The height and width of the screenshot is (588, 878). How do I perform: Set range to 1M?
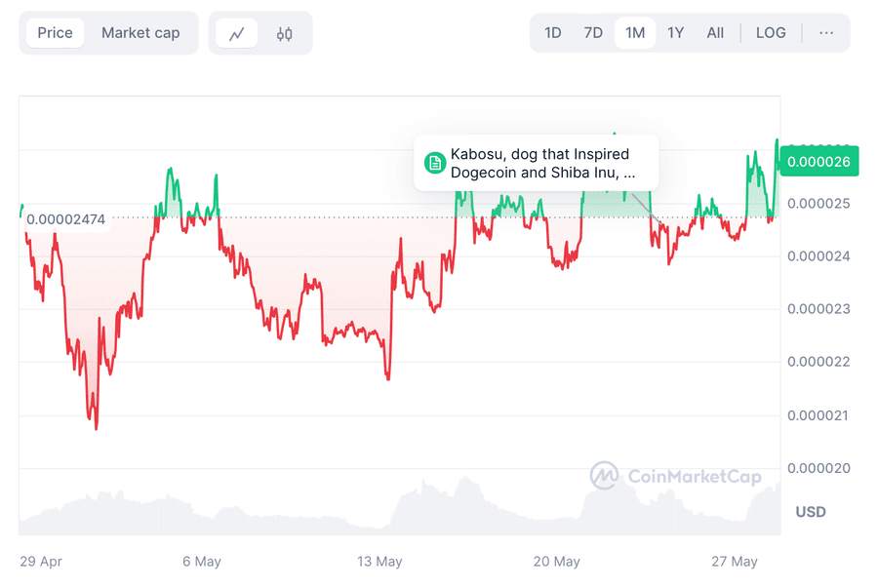(635, 33)
